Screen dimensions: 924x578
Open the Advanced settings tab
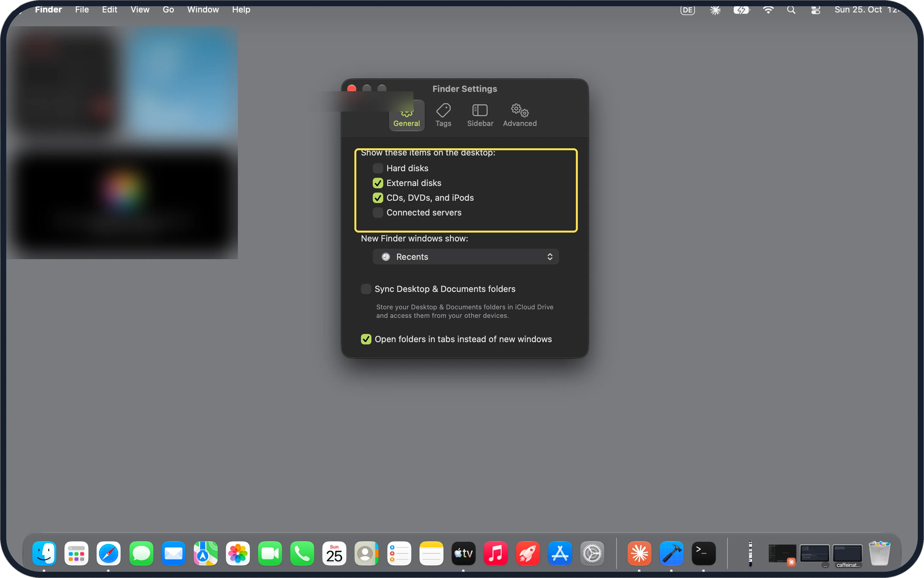click(x=519, y=115)
